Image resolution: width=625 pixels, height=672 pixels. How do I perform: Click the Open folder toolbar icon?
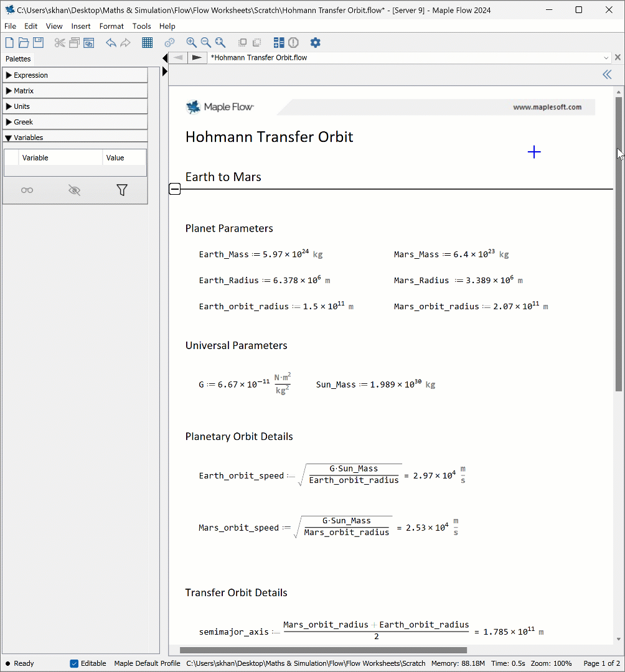tap(24, 42)
